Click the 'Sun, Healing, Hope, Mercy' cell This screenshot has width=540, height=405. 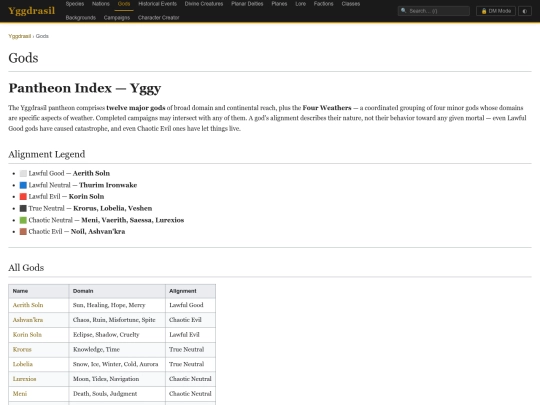click(117, 305)
